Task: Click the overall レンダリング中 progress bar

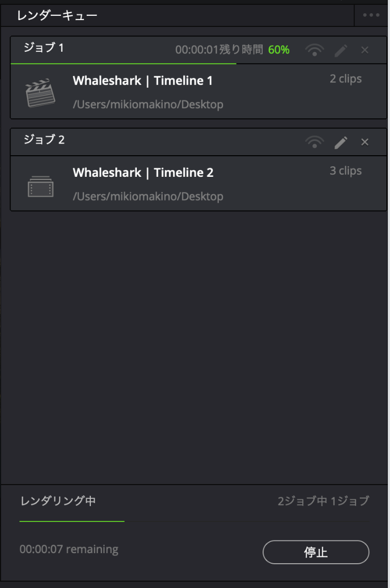Action: tap(72, 521)
